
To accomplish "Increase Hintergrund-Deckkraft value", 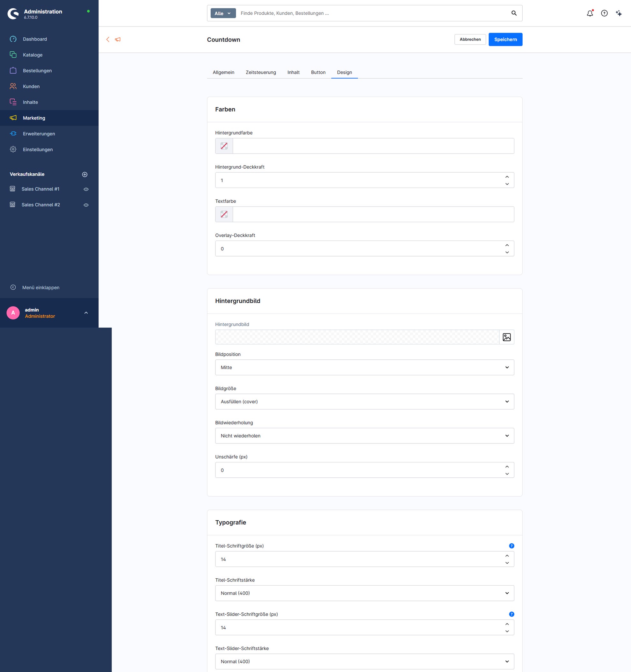I will tap(507, 177).
